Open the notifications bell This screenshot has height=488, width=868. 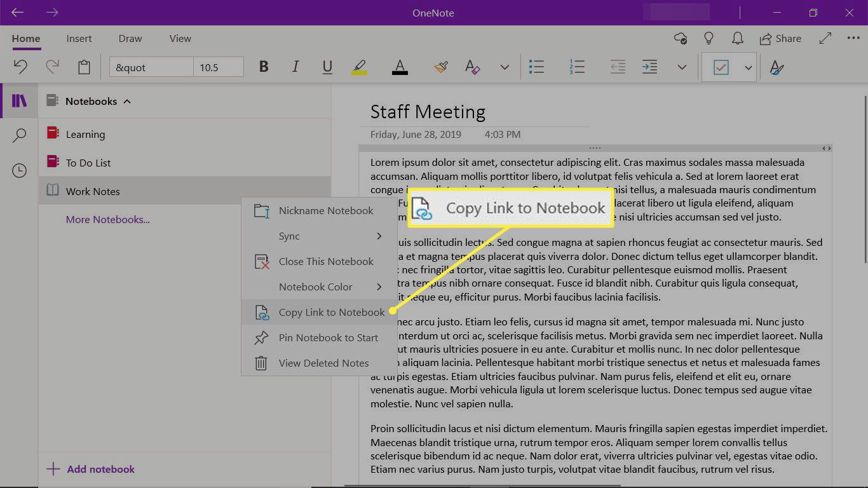[x=738, y=38]
